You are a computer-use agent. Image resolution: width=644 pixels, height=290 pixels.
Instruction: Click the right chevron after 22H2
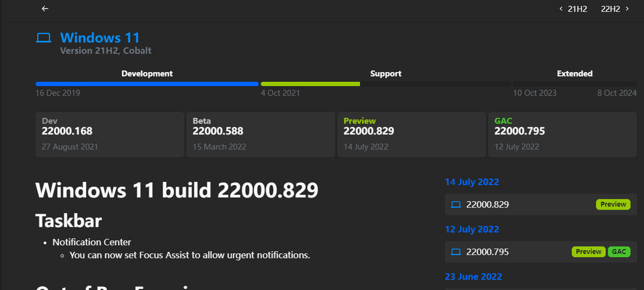tap(627, 9)
